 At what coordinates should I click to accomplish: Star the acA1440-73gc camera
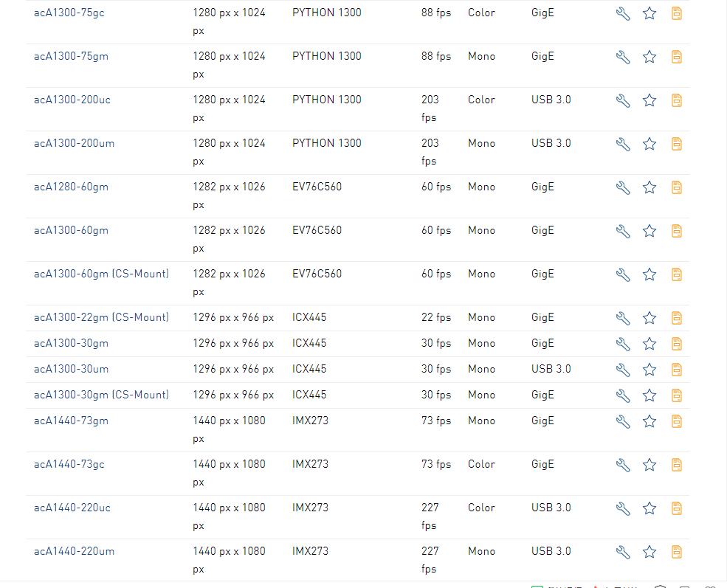click(650, 465)
